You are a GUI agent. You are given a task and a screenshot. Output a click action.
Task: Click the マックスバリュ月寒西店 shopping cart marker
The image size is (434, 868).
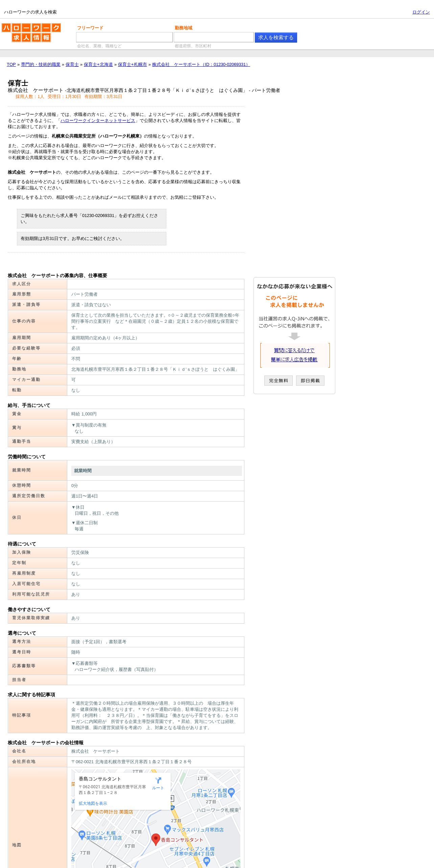(x=167, y=829)
